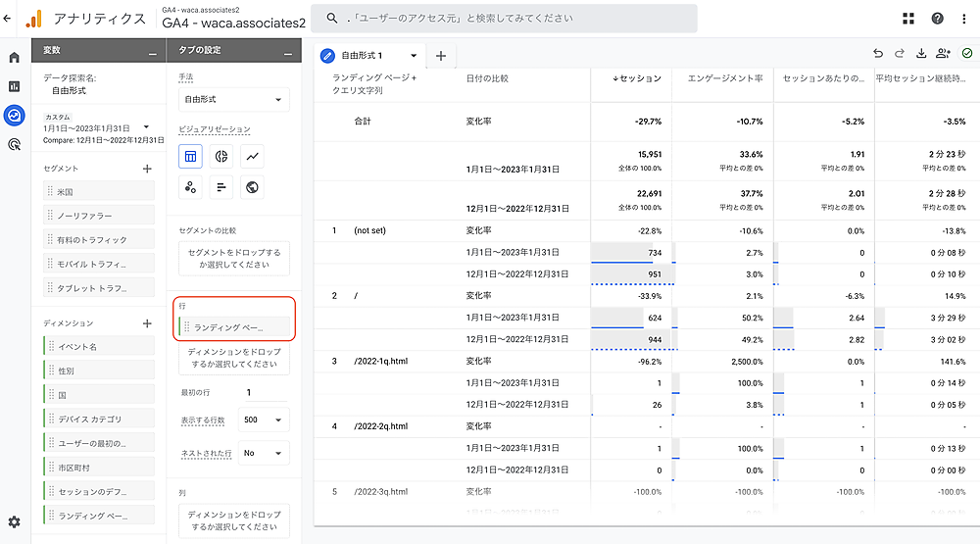Viewport: 980px width, 544px height.
Task: Select the line chart visualization icon
Action: [x=253, y=156]
